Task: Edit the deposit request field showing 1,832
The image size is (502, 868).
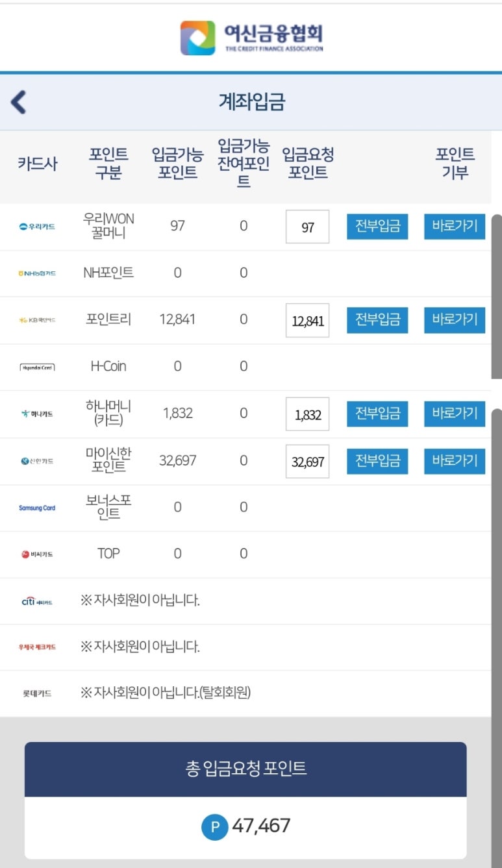Action: click(308, 414)
